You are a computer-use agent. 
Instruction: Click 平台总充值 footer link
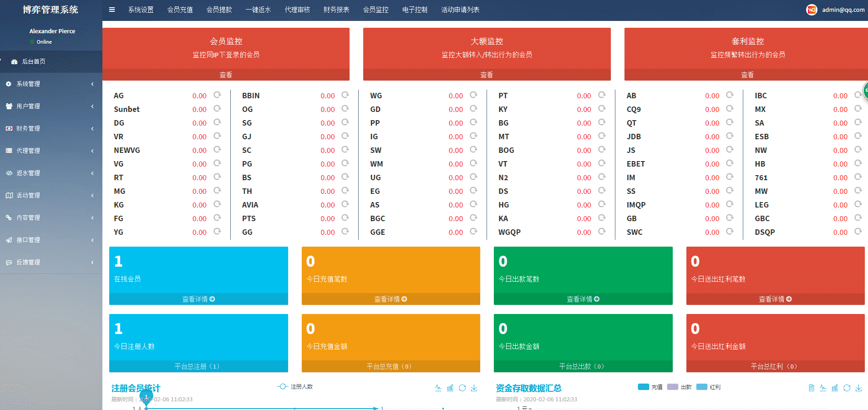[391, 366]
